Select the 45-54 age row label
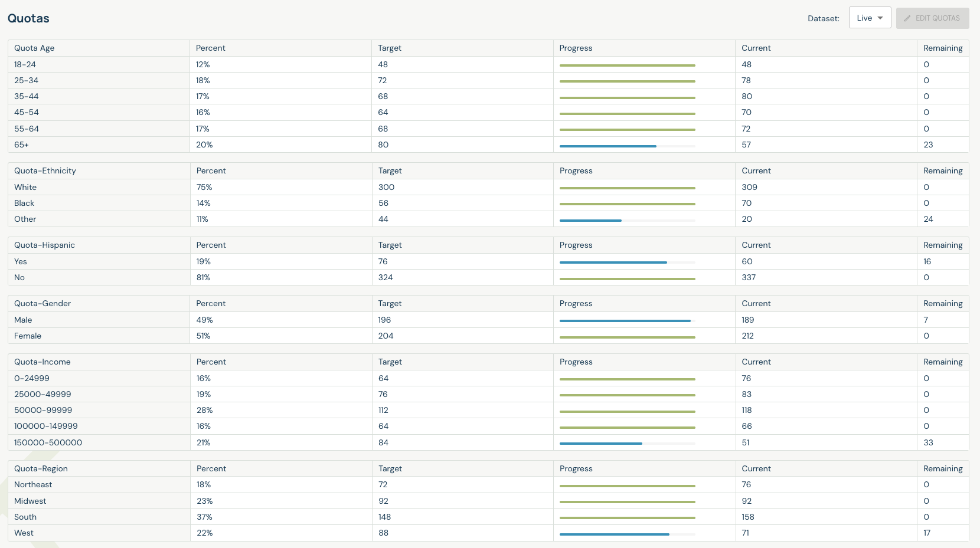The width and height of the screenshot is (980, 548). [26, 112]
